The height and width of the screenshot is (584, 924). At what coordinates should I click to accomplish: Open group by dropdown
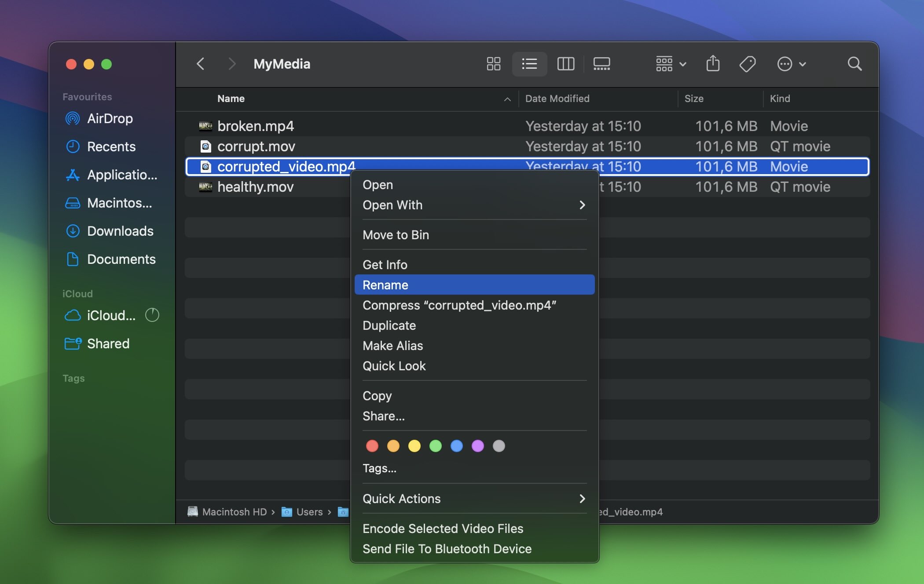pos(669,62)
